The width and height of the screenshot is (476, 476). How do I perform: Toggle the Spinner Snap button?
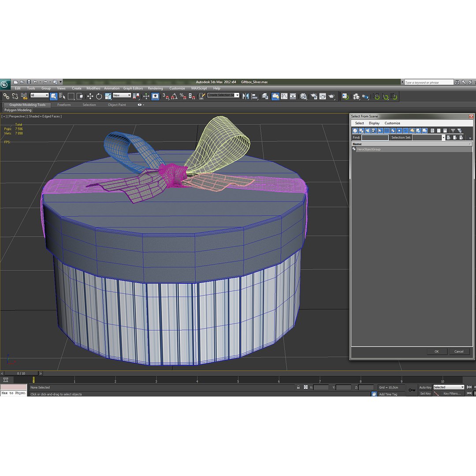coord(192,96)
